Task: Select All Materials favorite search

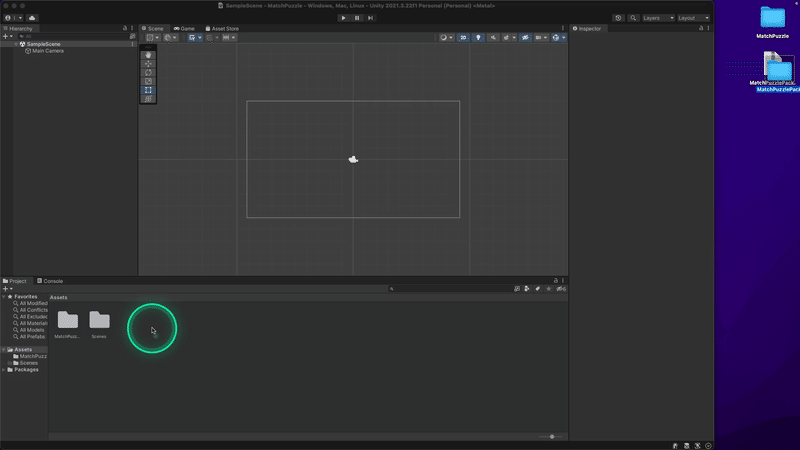Action: 30,323
